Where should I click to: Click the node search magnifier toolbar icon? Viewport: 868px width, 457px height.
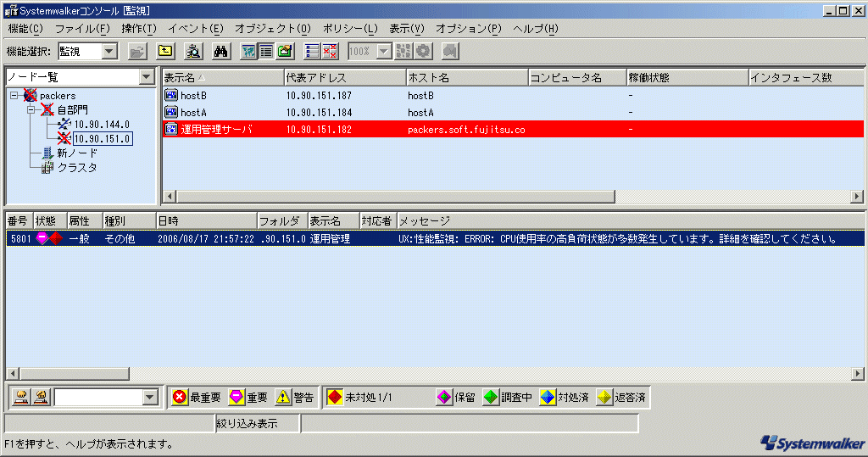point(193,52)
